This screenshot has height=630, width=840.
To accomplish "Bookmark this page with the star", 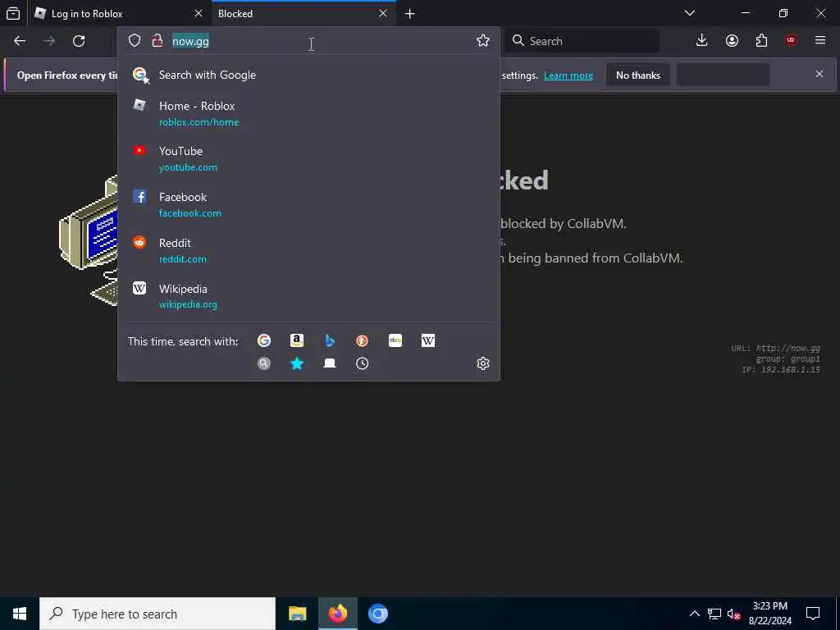I will [x=482, y=41].
